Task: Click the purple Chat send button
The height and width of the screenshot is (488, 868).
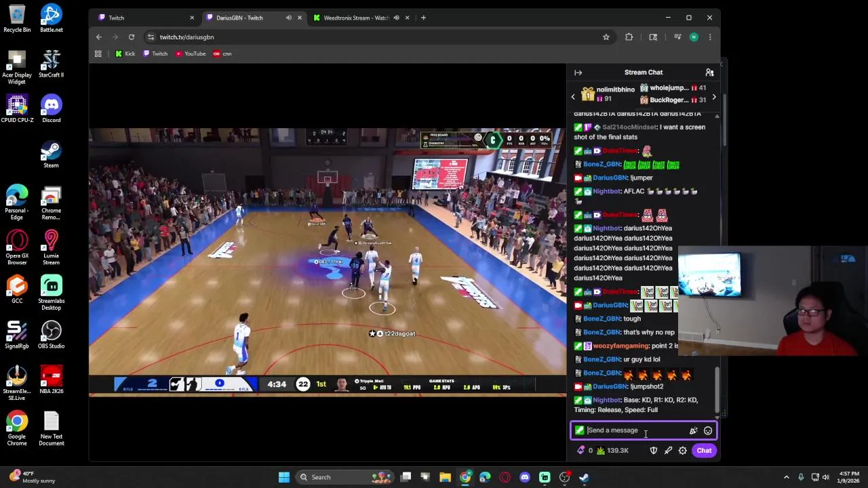Action: click(x=704, y=451)
